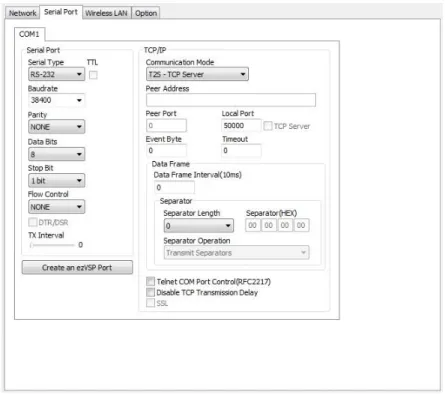This screenshot has width=445, height=395.
Task: Click the second Separator(HEX) byte field
Action: coord(268,225)
